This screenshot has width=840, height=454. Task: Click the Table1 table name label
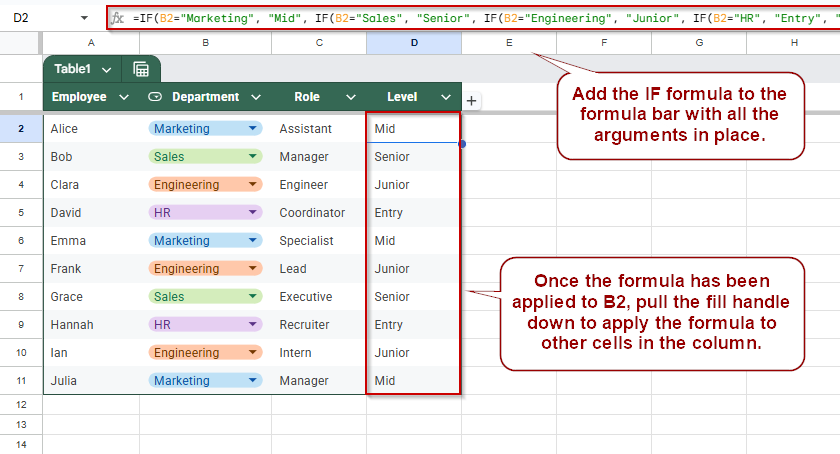coord(72,69)
